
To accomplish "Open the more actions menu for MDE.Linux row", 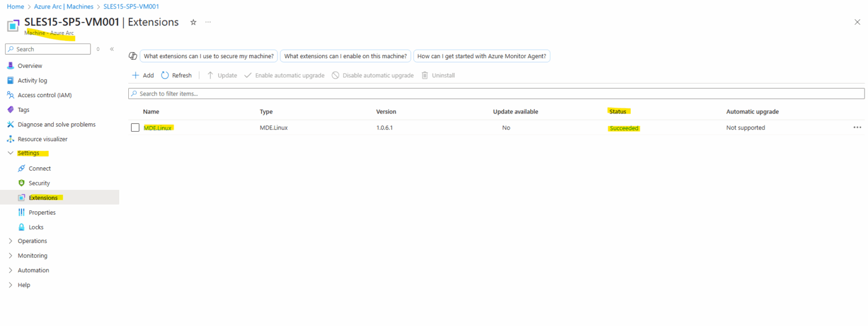I will click(x=857, y=127).
